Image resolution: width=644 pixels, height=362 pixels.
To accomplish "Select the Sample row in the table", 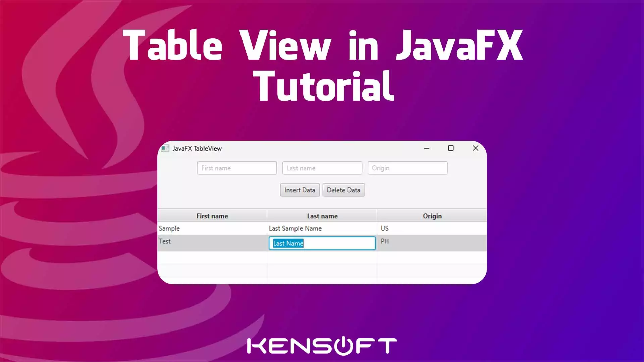I will tap(322, 228).
